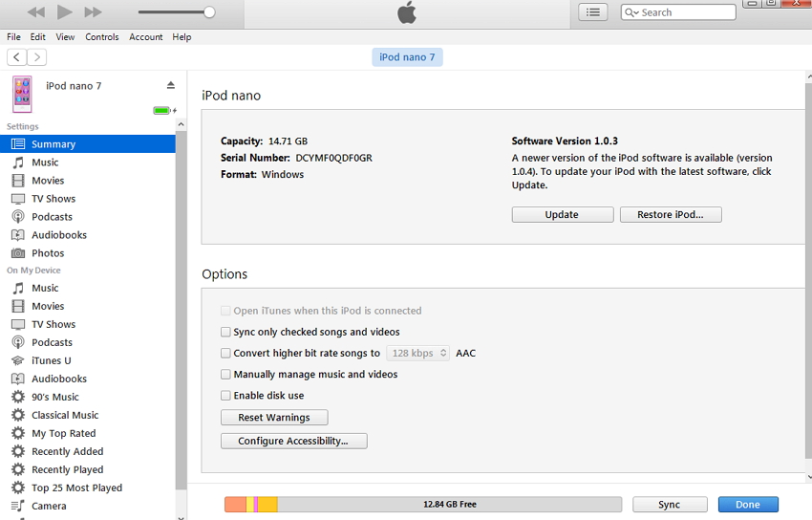Expand the Search field dropdown magnifier

point(632,12)
